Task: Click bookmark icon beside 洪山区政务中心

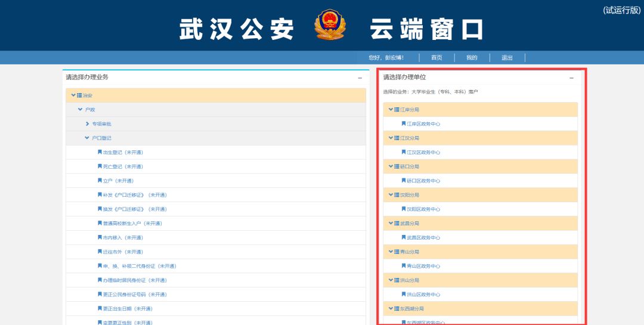Action: pos(404,294)
